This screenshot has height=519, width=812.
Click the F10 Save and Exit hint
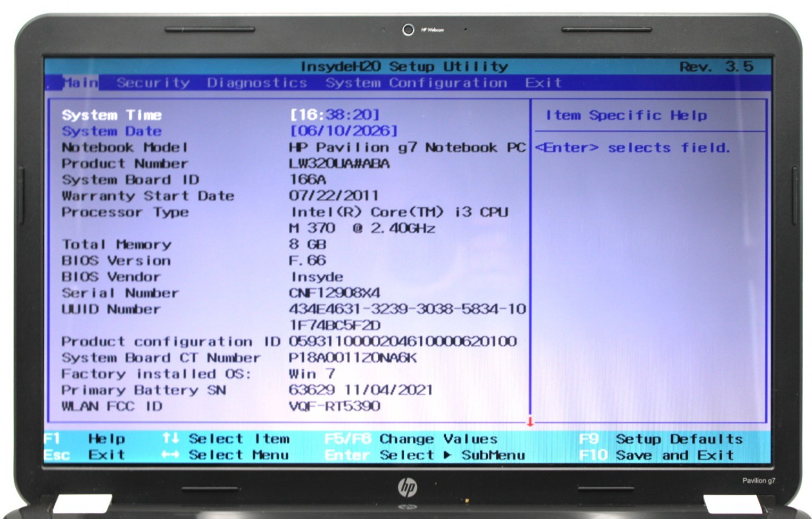pos(656,455)
